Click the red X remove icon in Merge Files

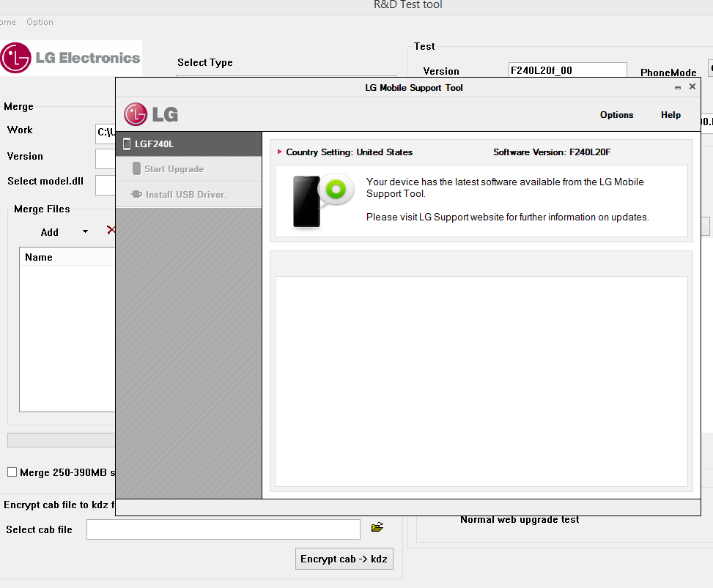point(111,230)
